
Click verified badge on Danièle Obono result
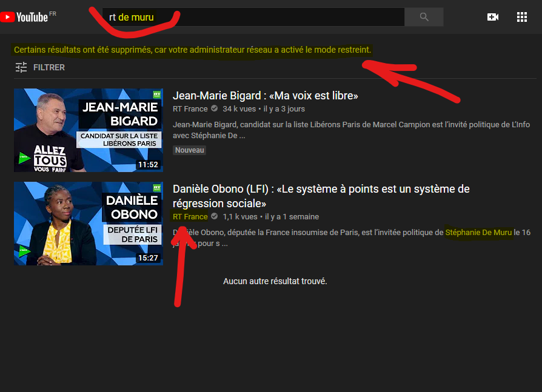point(214,216)
